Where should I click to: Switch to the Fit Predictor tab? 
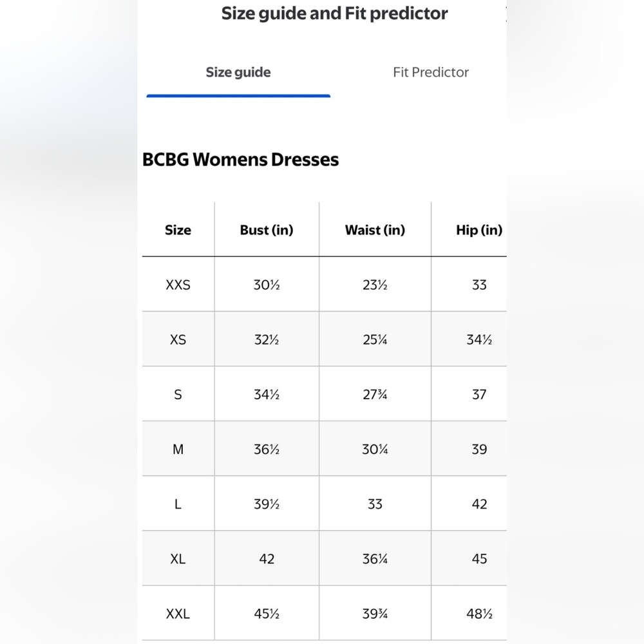tap(430, 72)
